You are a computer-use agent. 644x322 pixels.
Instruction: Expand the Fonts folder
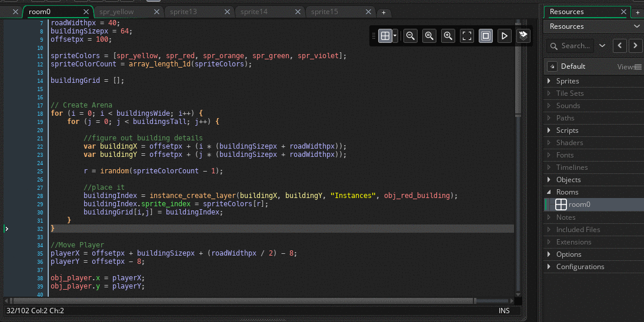[549, 155]
